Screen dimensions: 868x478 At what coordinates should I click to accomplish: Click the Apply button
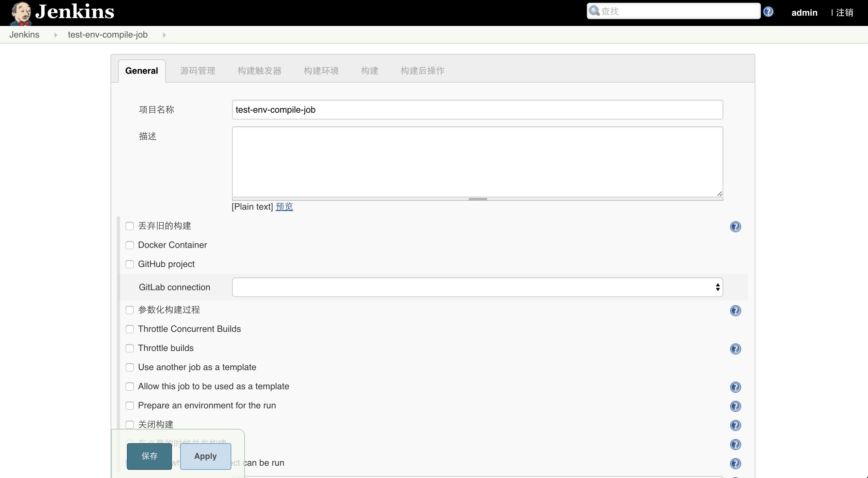coord(205,455)
